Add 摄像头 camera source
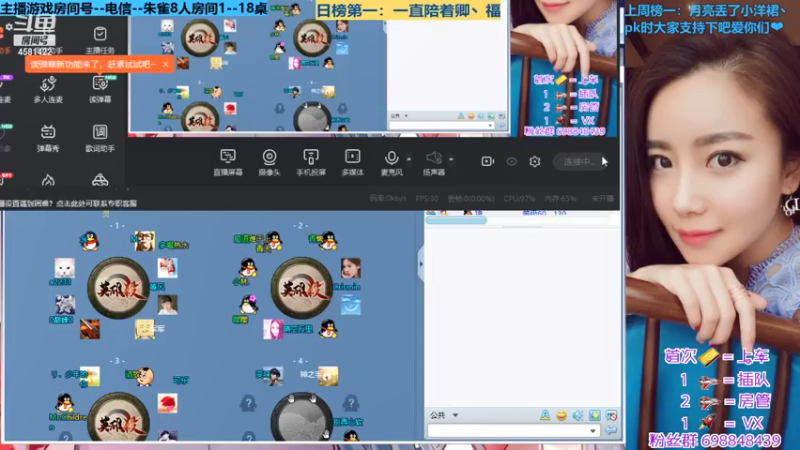The image size is (800, 450). coord(269,163)
